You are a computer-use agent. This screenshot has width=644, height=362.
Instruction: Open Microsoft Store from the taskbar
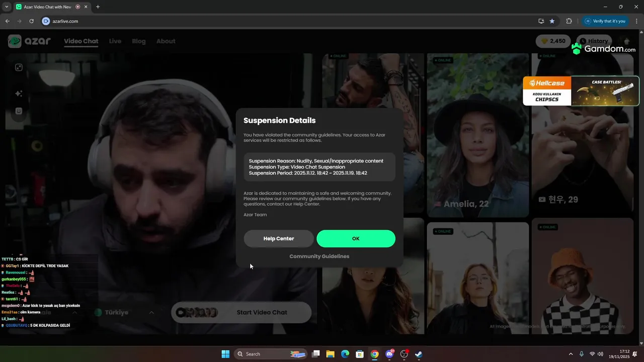coord(360,354)
